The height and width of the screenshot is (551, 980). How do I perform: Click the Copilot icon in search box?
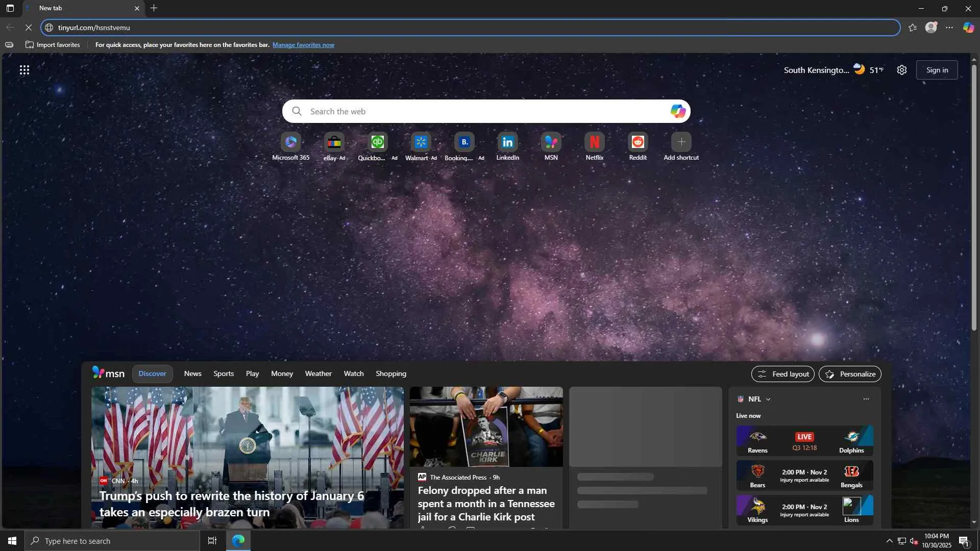point(678,111)
